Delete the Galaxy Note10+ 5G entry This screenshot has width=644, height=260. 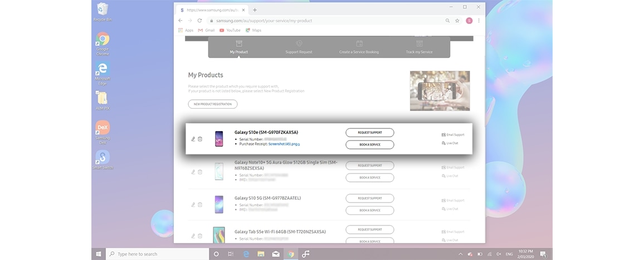pyautogui.click(x=200, y=172)
